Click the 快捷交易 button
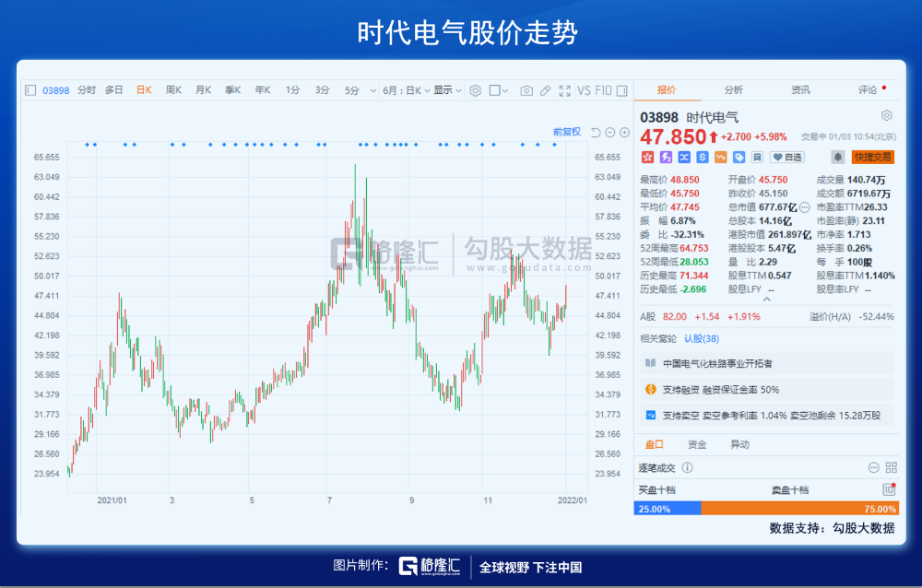This screenshot has height=588, width=922. (872, 157)
